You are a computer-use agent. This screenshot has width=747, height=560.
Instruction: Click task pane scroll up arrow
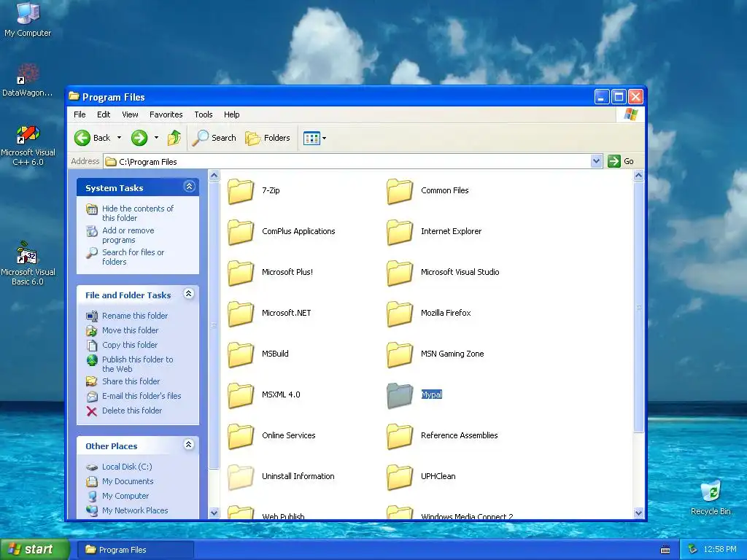coord(214,176)
